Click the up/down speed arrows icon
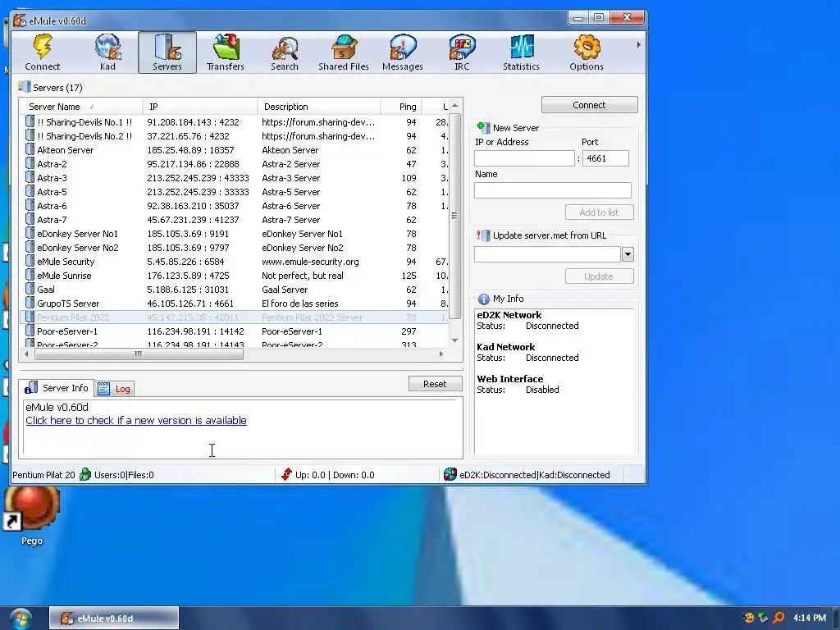Image resolution: width=840 pixels, height=630 pixels. pos(286,474)
